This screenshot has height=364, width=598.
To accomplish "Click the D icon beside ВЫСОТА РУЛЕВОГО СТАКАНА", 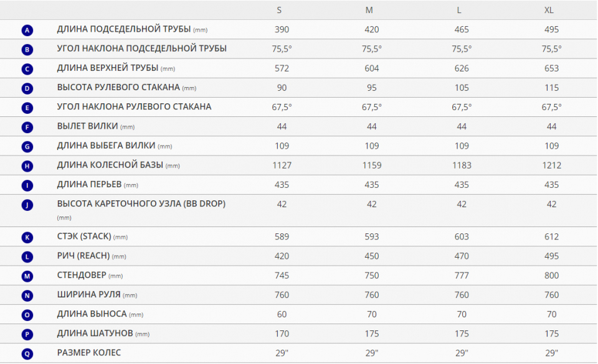I will [27, 88].
